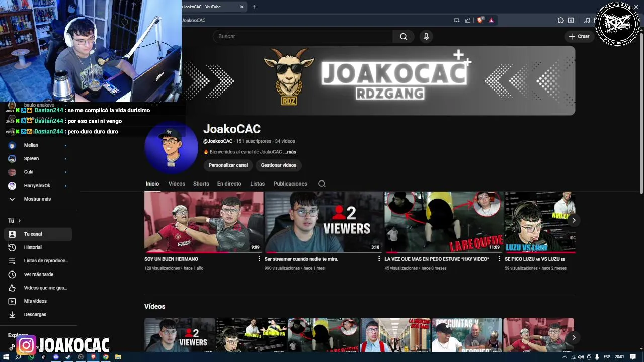Click the taskbar search magnifier icon

tap(18, 357)
